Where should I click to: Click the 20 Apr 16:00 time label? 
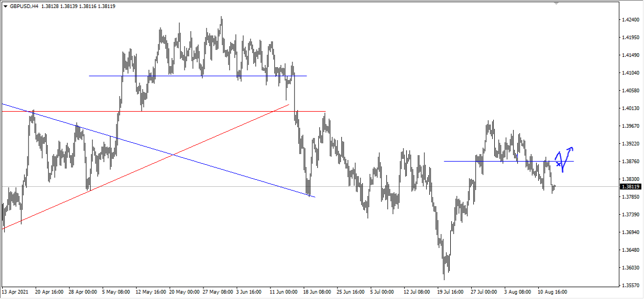pos(49,293)
